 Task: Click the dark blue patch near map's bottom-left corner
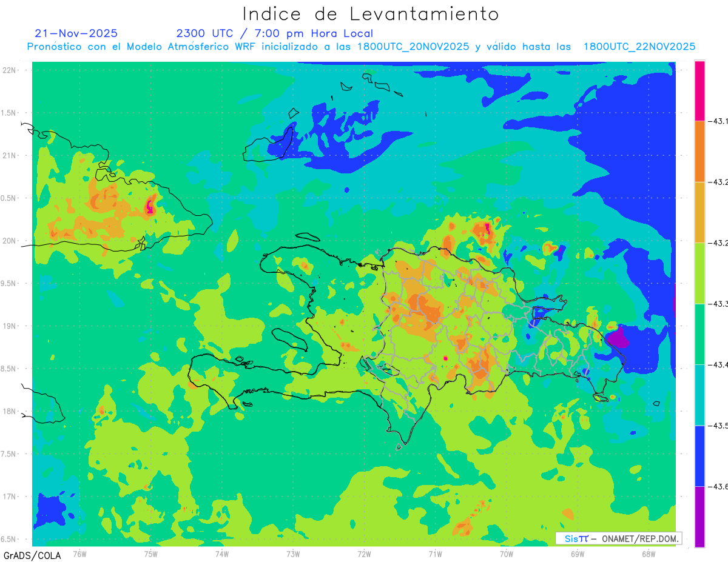[x=50, y=509]
